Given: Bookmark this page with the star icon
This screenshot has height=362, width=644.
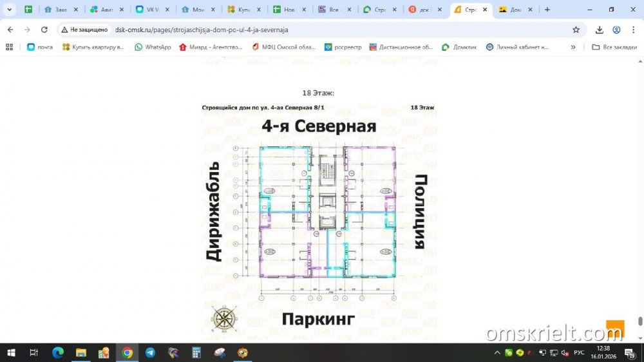Looking at the screenshot, I should click(576, 30).
